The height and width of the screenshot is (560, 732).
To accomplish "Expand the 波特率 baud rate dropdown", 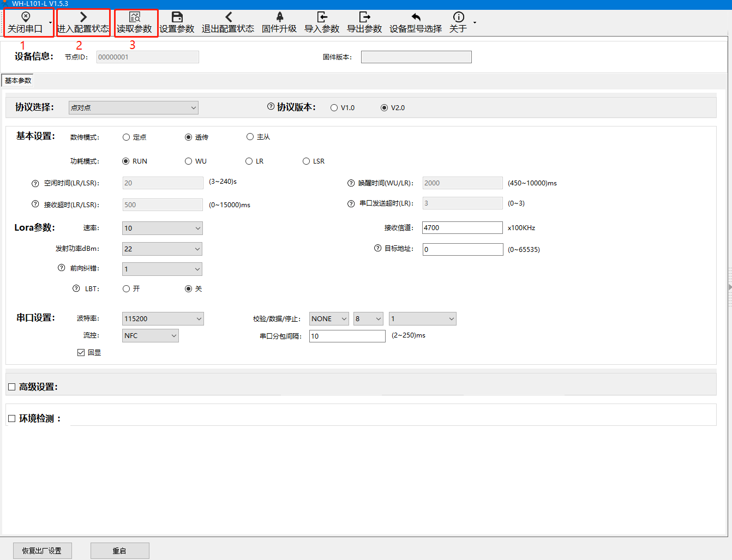I will coord(163,319).
